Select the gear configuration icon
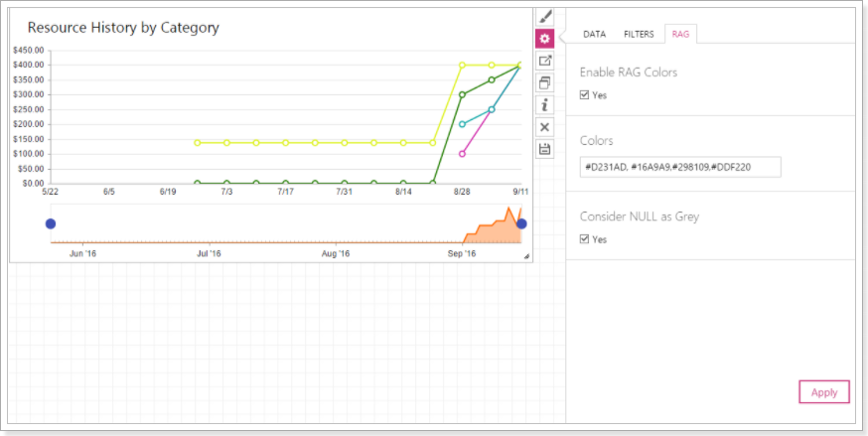 pyautogui.click(x=544, y=39)
